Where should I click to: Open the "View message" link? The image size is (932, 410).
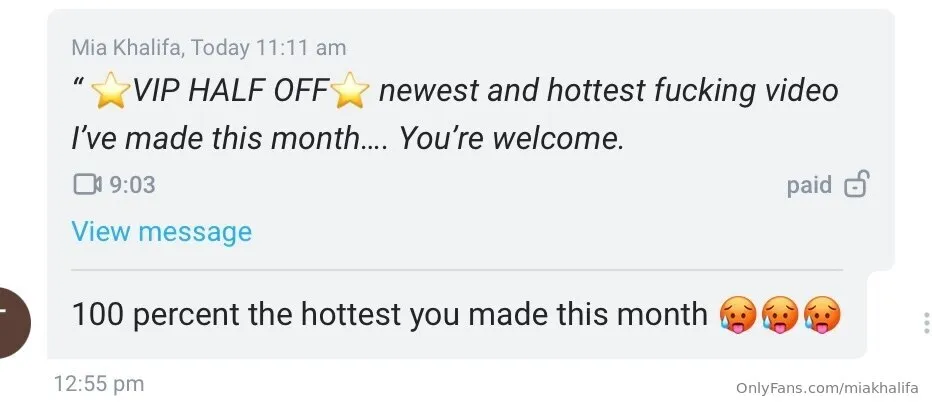[161, 232]
